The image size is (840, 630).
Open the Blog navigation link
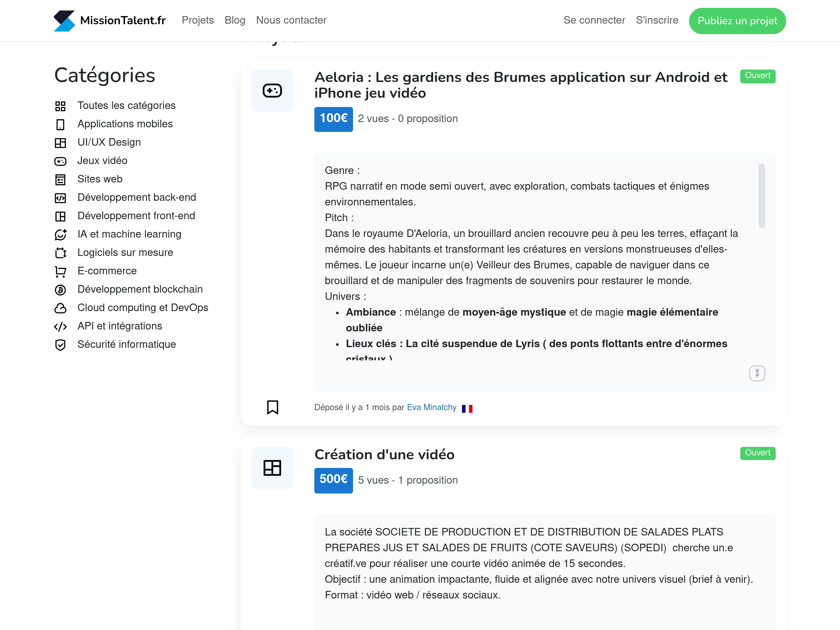[235, 20]
